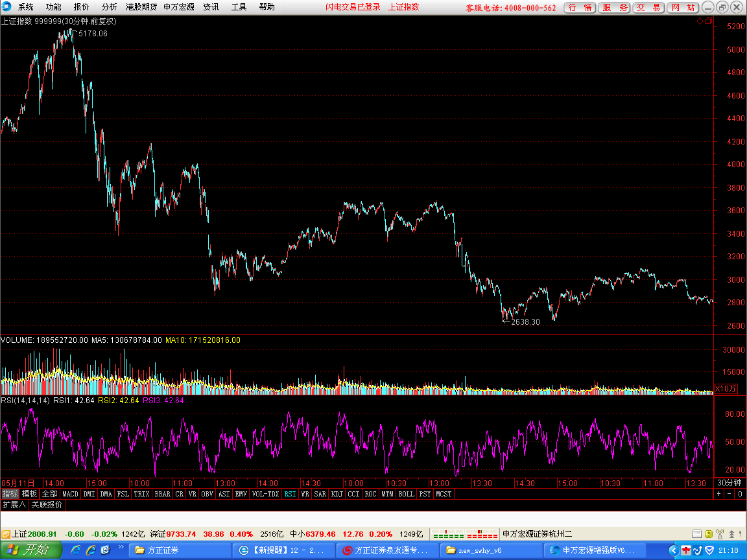
Task: Switch to MCST indicator
Action: click(444, 494)
